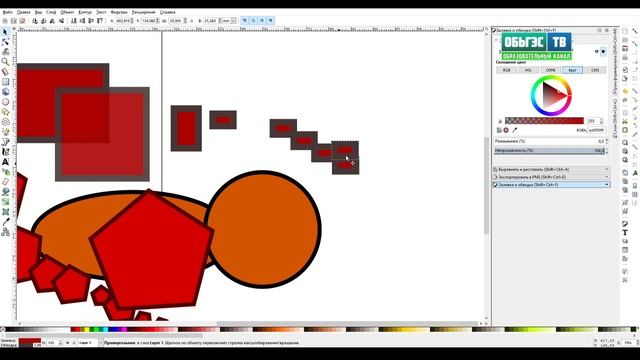Select the Pen Bezier tool
The height and width of the screenshot is (360, 640).
point(5,142)
